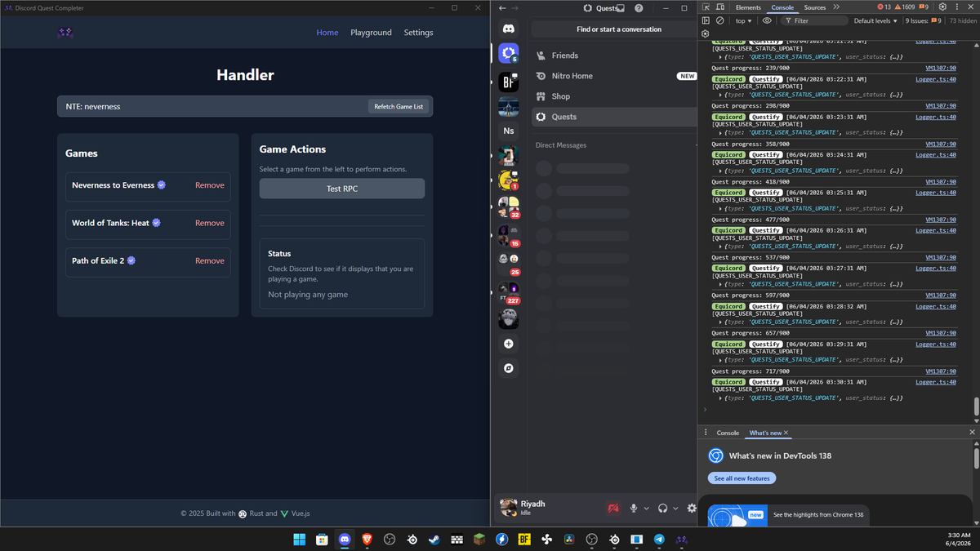Open the Ns server in Discord
Viewport: 980px width, 551px height.
click(x=508, y=131)
